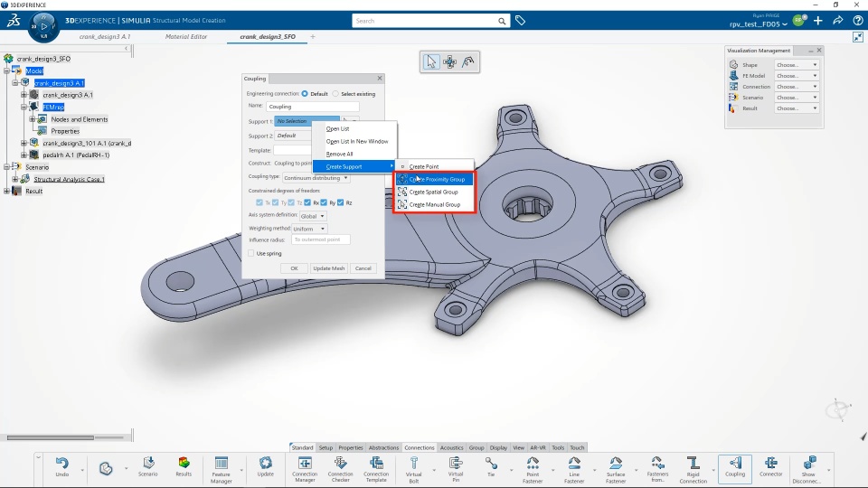Click Cancel in the Coupling dialog
Image resolution: width=868 pixels, height=488 pixels.
point(363,268)
